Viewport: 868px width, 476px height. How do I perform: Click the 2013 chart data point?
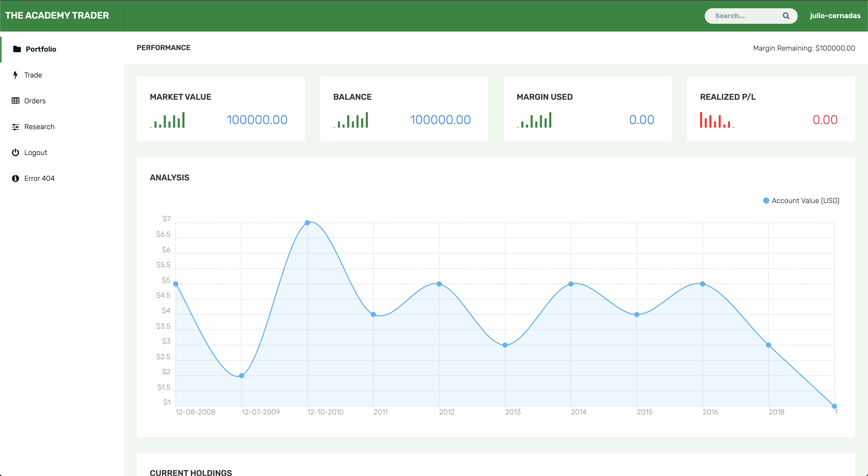point(505,345)
